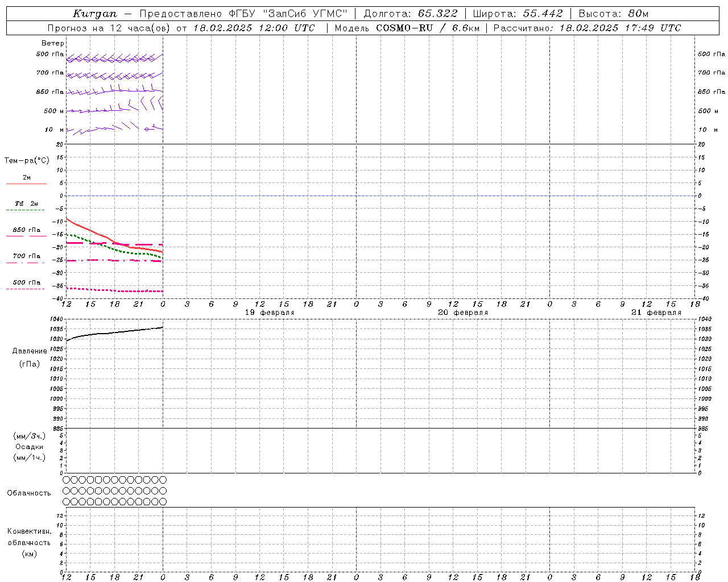Click the 985 value on right pressure axis

[x=703, y=429]
